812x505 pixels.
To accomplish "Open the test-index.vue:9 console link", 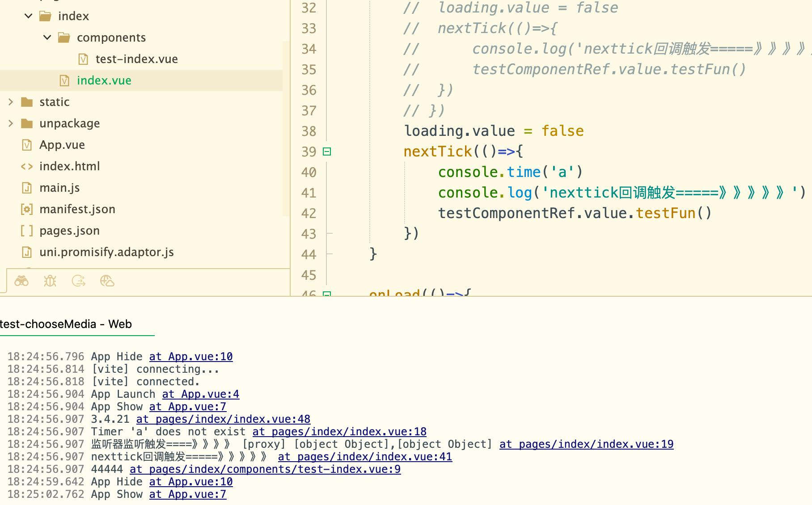I will [x=265, y=469].
